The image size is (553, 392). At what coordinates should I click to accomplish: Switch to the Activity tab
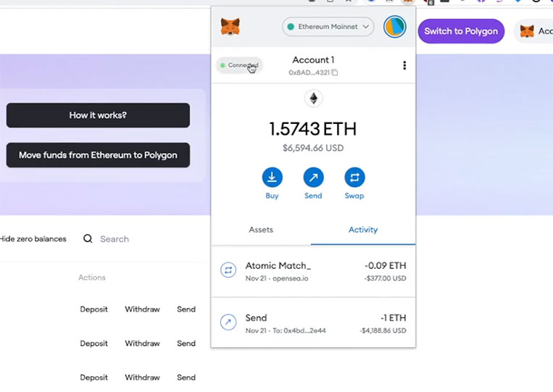point(363,230)
